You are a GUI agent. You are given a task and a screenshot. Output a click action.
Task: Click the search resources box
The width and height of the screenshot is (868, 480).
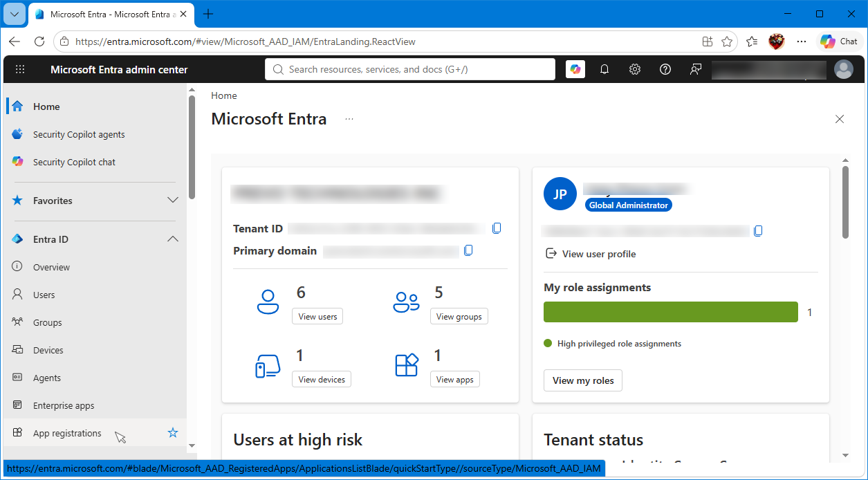click(410, 69)
